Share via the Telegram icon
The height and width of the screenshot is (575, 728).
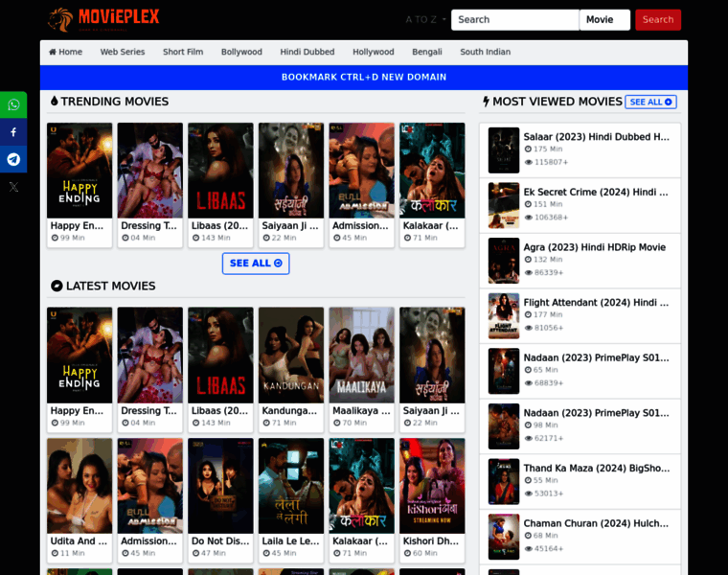13,159
